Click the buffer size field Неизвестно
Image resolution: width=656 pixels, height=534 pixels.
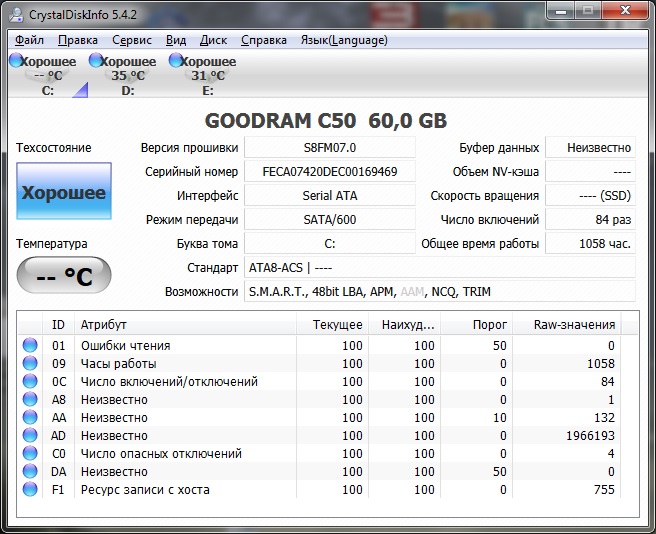[590, 148]
